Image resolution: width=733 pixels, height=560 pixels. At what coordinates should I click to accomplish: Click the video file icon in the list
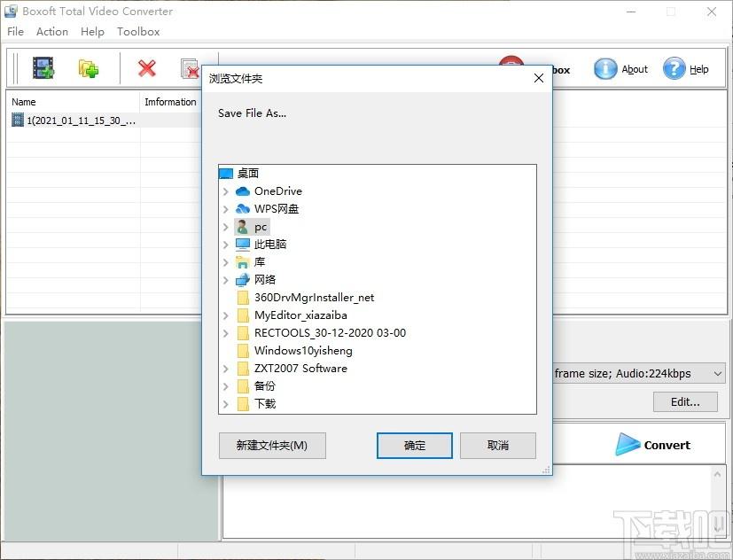tap(18, 121)
